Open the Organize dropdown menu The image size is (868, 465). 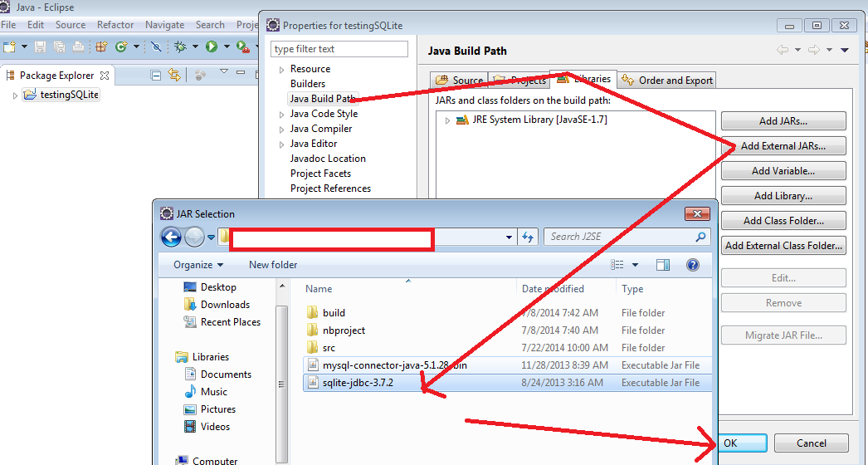tap(198, 265)
